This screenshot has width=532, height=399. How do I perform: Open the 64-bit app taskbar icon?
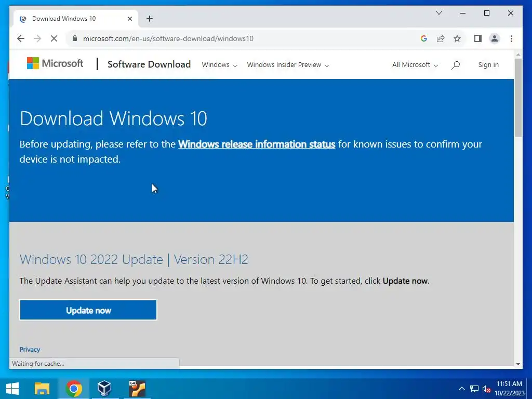(x=137, y=389)
